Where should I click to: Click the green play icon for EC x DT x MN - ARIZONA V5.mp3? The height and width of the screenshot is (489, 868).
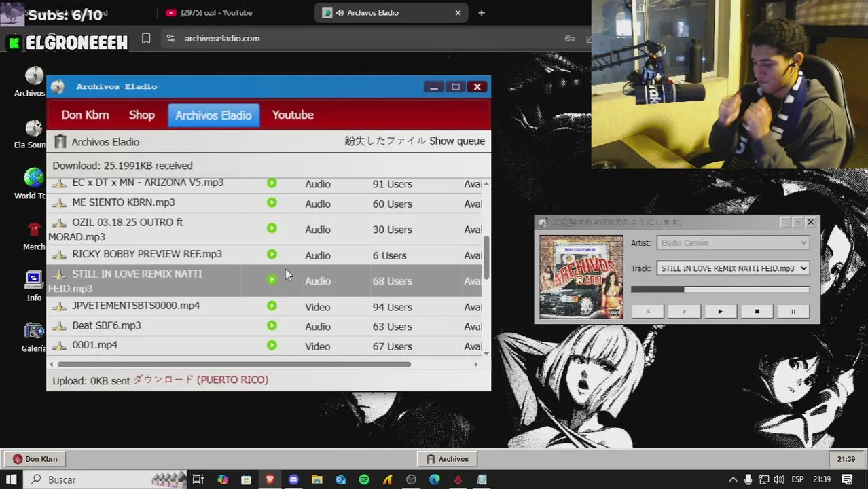pos(272,183)
